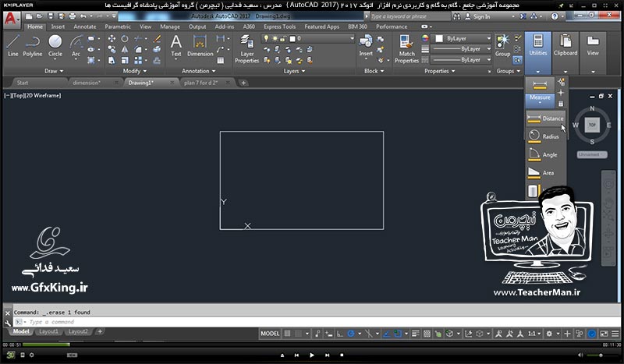The width and height of the screenshot is (624, 364).
Task: Toggle dynamic input in status bar
Action: pos(328,334)
